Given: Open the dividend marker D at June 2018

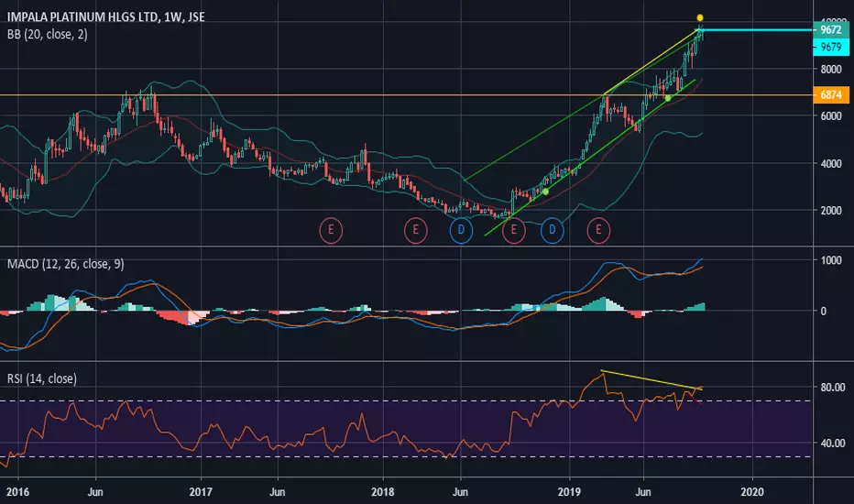Looking at the screenshot, I should point(461,230).
